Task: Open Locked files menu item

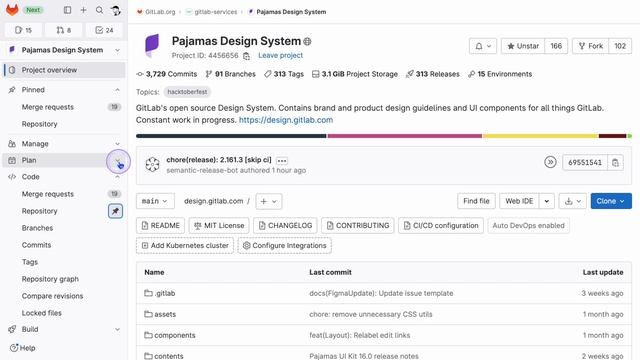Action: coord(42,313)
